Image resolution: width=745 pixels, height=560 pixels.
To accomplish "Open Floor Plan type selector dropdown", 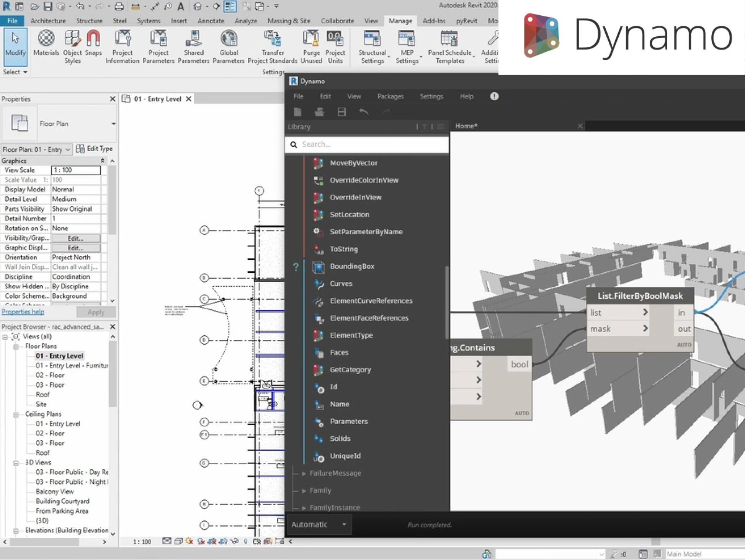I will [113, 124].
